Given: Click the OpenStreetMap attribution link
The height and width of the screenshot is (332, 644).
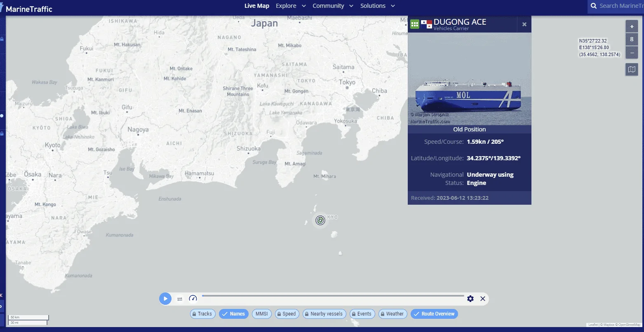Looking at the screenshot, I should tap(629, 325).
